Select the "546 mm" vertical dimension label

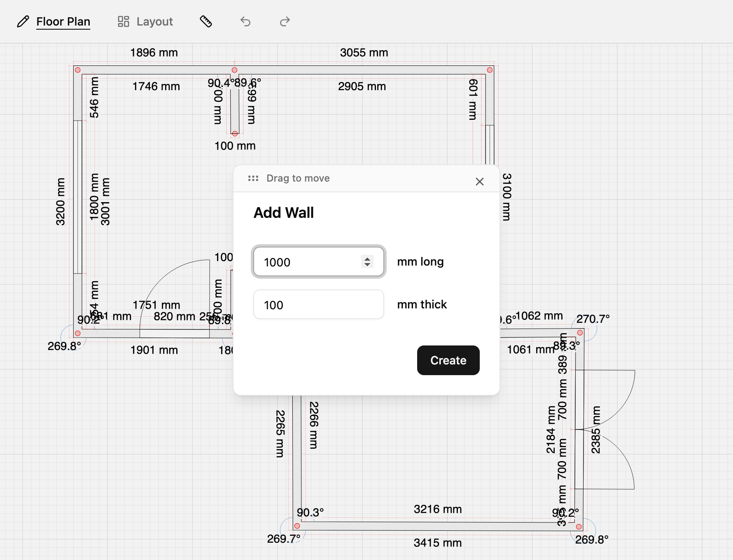coord(94,97)
